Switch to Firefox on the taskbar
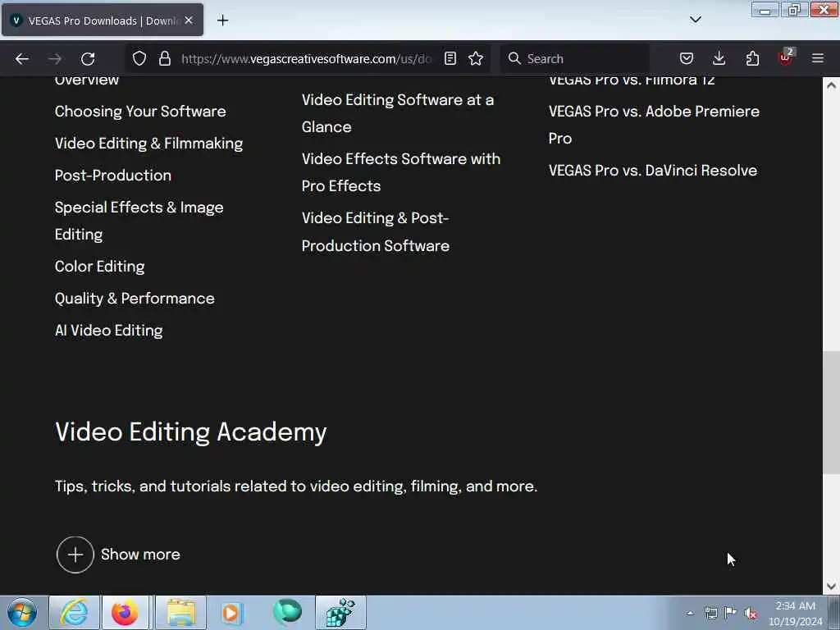The width and height of the screenshot is (840, 630). [125, 612]
